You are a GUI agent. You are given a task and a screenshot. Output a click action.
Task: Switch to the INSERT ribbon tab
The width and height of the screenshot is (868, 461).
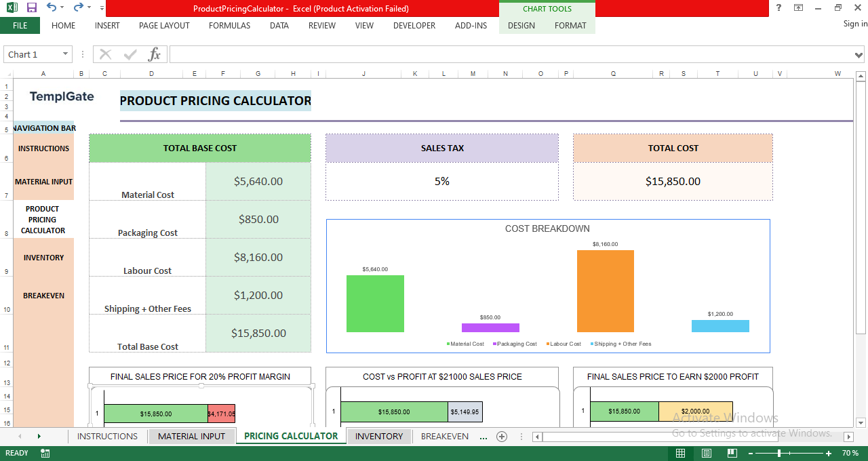[107, 26]
